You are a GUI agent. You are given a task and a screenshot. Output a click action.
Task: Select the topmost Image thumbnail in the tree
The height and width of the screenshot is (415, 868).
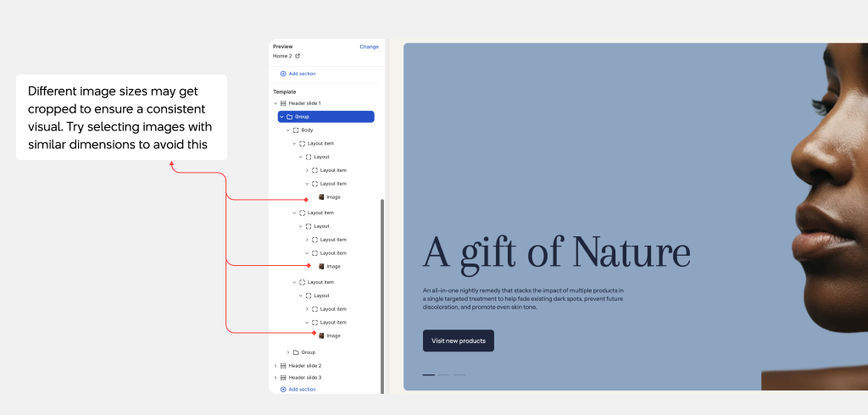(321, 196)
